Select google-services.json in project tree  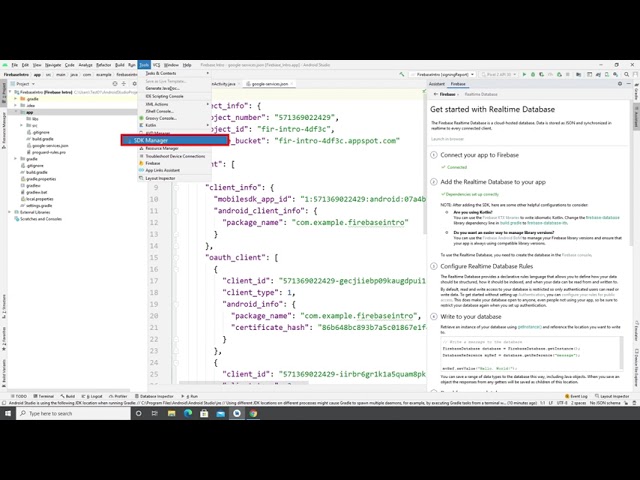click(x=50, y=146)
